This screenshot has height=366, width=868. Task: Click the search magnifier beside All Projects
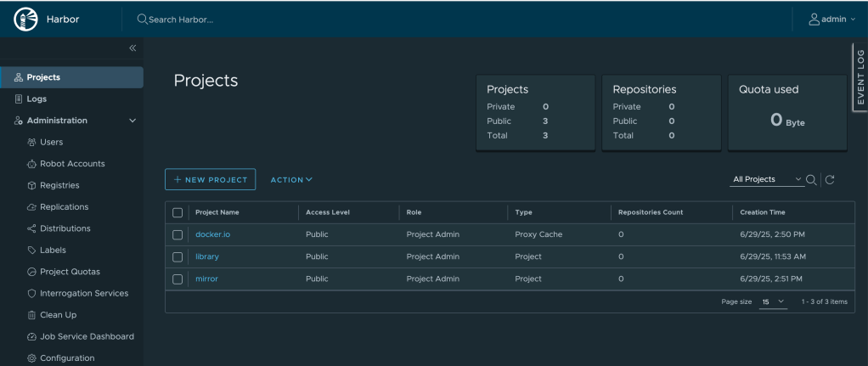tap(811, 180)
